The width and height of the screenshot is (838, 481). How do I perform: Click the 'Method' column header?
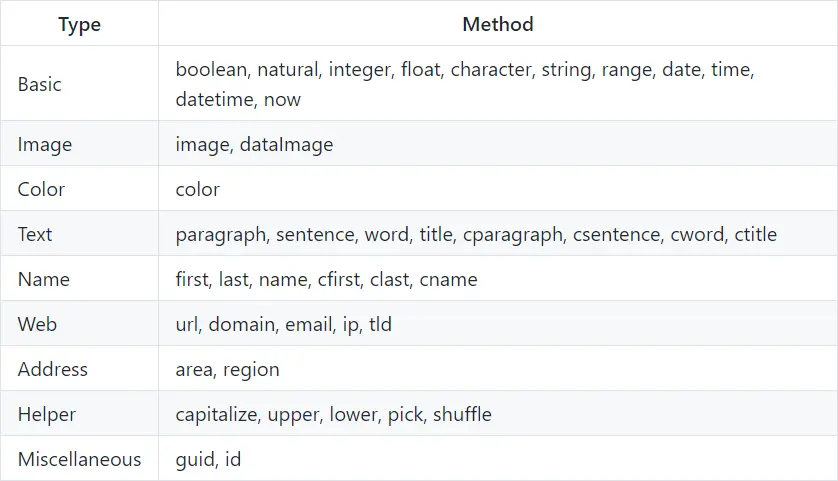click(x=497, y=24)
